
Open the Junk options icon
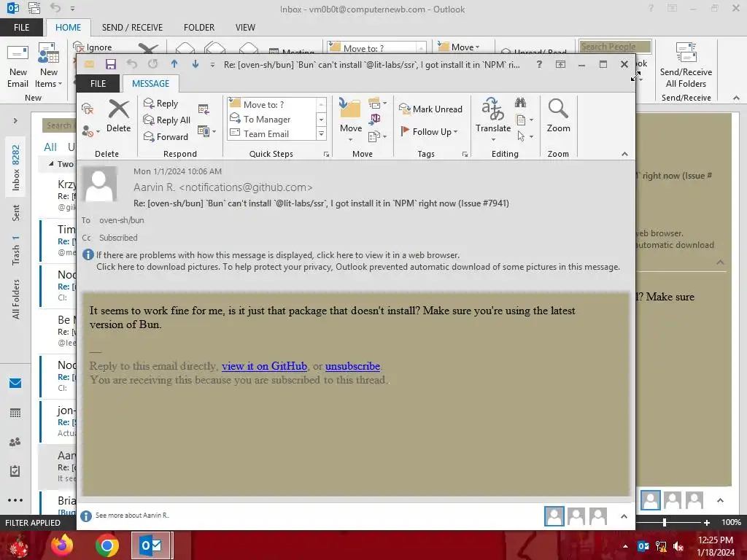pos(90,131)
